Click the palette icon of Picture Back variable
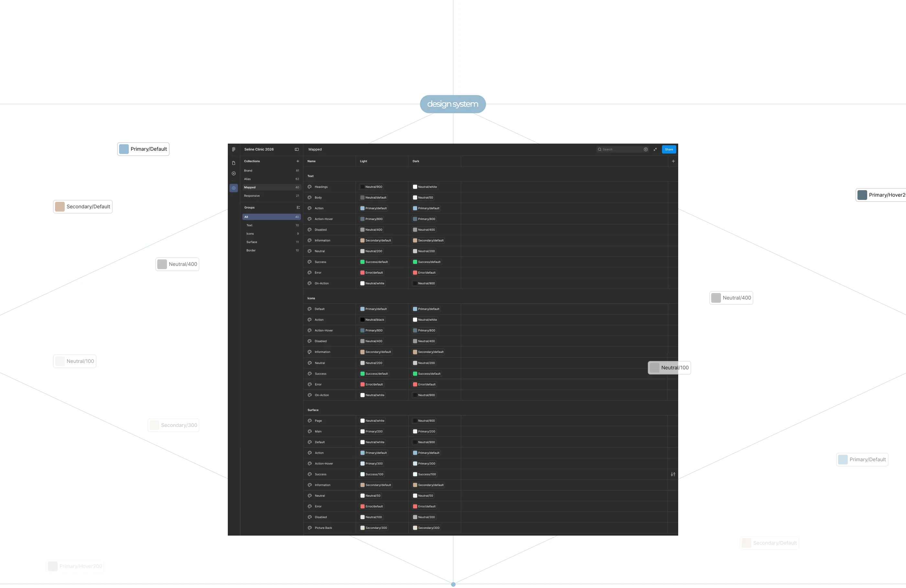The height and width of the screenshot is (588, 906). pos(309,528)
